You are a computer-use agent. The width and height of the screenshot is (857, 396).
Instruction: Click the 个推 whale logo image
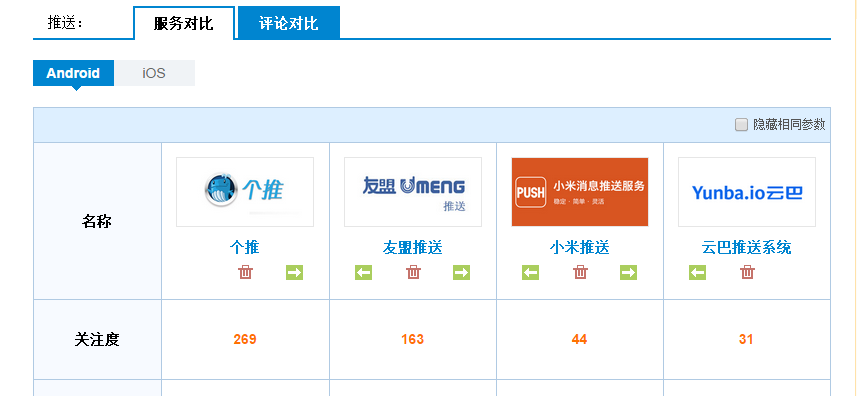click(245, 192)
